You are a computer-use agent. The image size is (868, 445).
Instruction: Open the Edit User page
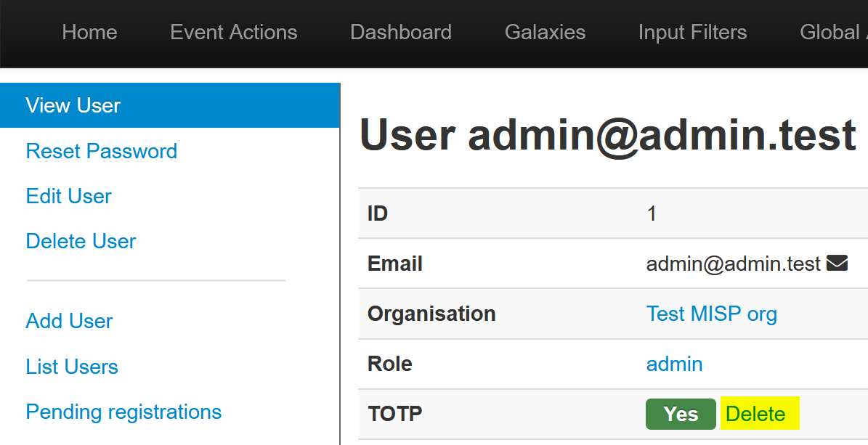tap(69, 196)
